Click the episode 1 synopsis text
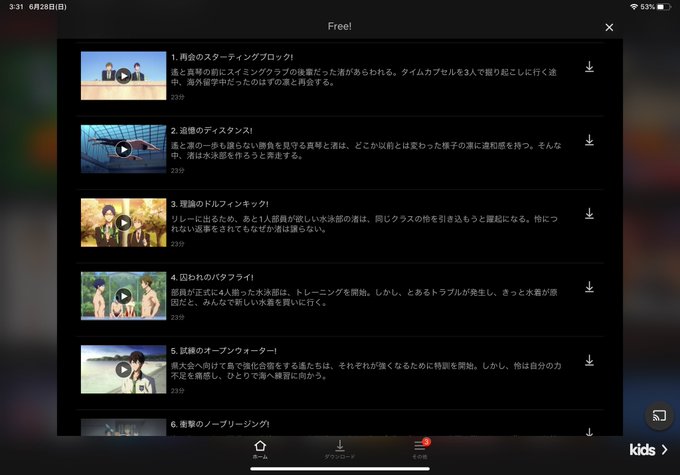This screenshot has width=680, height=475. coord(363,77)
